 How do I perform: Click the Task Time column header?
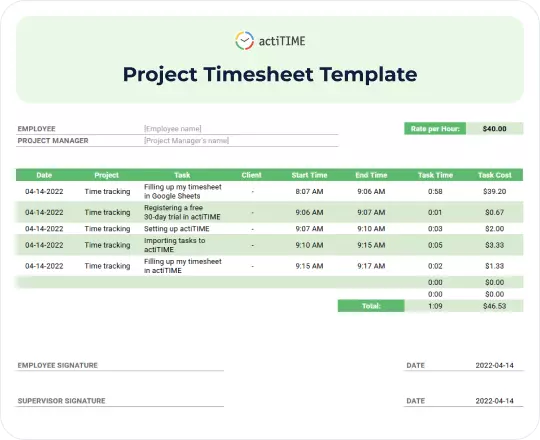click(435, 175)
